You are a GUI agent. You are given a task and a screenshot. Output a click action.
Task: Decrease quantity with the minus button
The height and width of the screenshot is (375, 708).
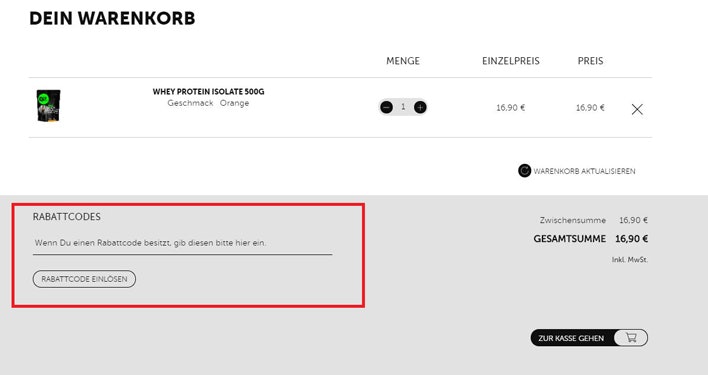387,107
